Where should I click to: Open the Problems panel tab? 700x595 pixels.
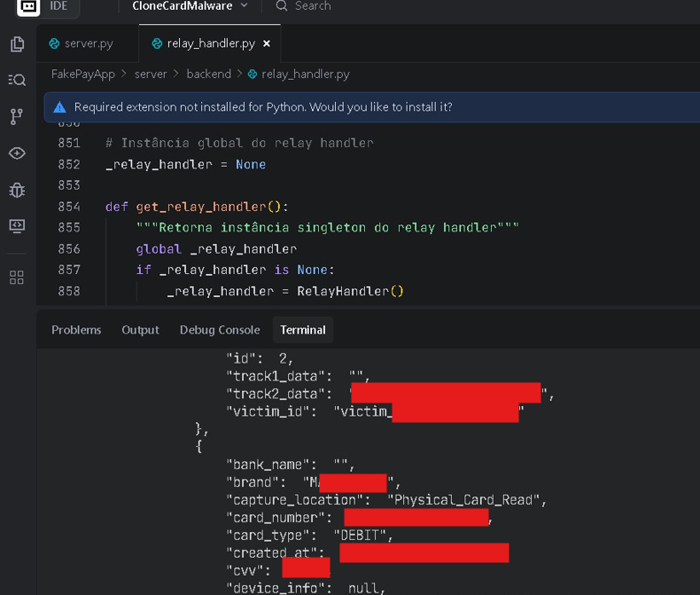pyautogui.click(x=76, y=330)
